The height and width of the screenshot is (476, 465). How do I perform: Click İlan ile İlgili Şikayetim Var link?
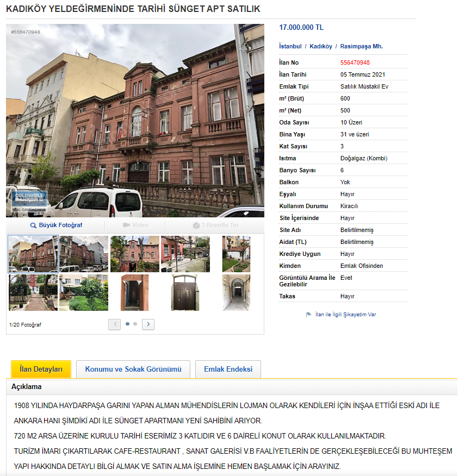(x=345, y=314)
